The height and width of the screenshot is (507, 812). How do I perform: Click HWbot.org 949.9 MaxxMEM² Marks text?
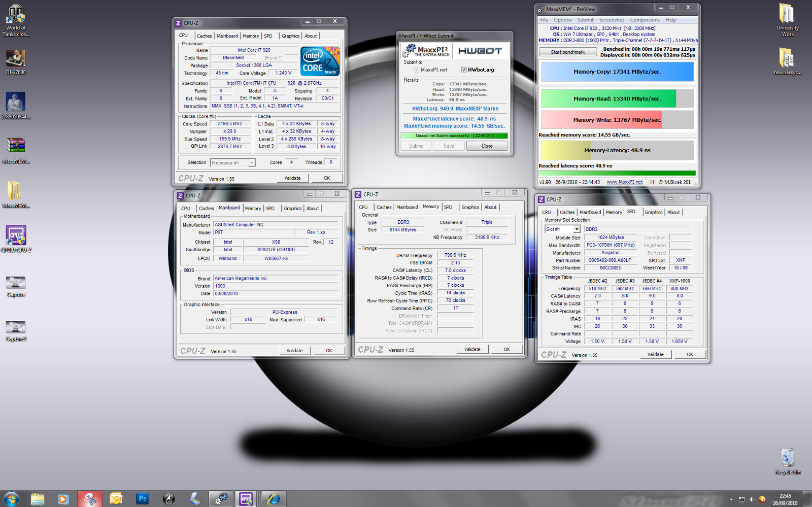coord(455,109)
